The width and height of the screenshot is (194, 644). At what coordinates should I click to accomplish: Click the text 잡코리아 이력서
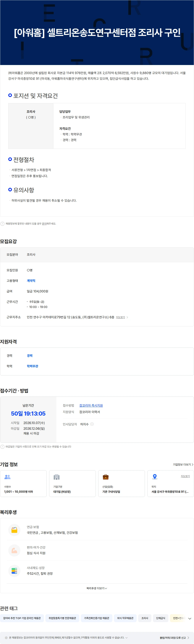[x=90, y=412]
